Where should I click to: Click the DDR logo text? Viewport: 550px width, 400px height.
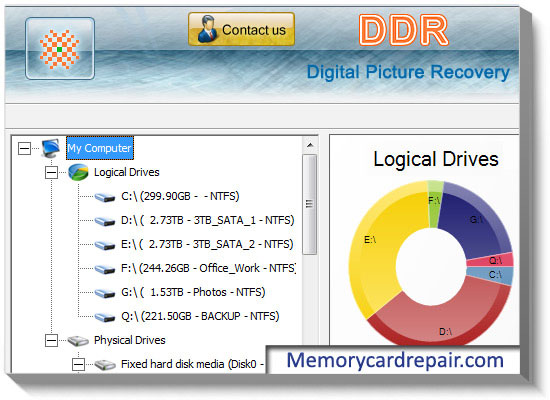(404, 30)
